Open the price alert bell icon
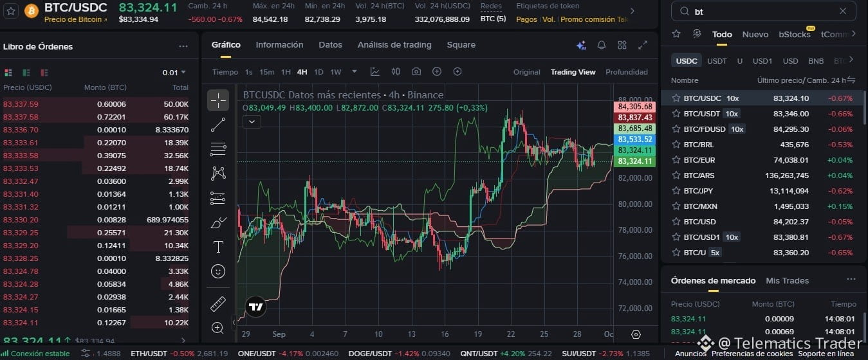Screen dimensions: 868x360 tap(602, 45)
